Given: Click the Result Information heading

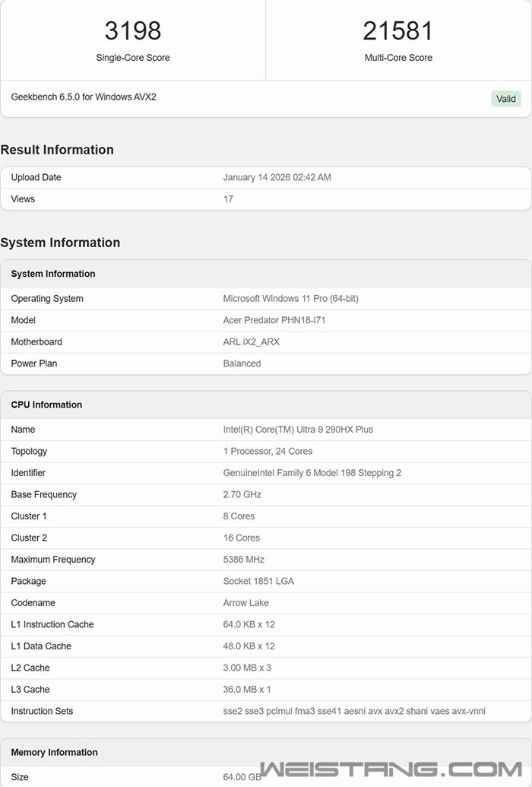Looking at the screenshot, I should tap(57, 150).
